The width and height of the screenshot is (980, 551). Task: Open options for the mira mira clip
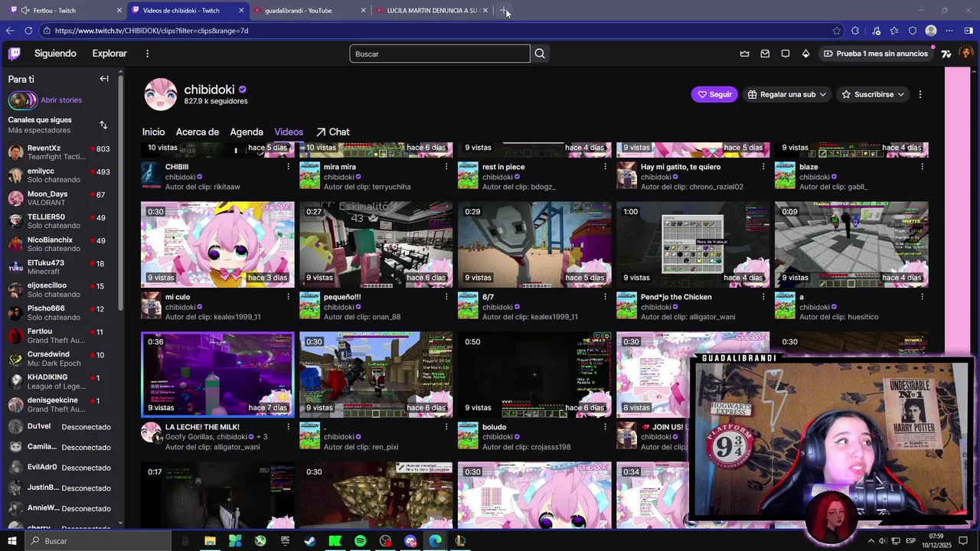point(446,167)
